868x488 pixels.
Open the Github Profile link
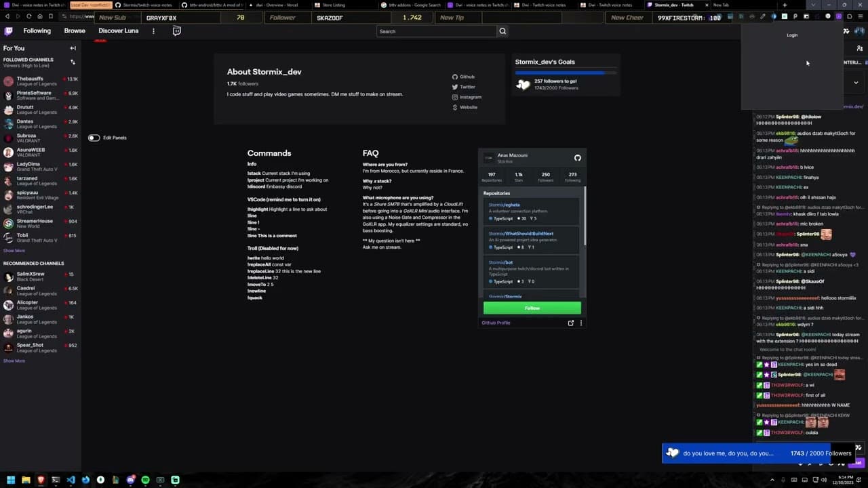tap(496, 323)
